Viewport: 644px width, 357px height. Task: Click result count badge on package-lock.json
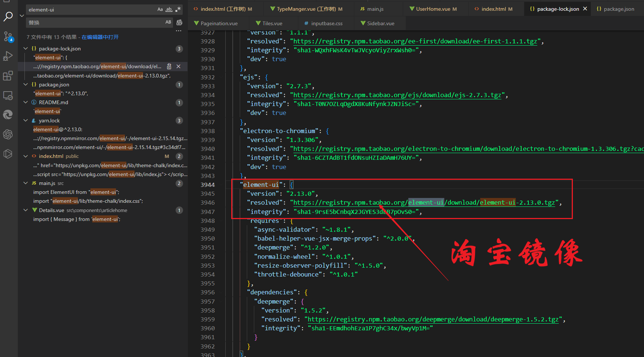click(179, 49)
